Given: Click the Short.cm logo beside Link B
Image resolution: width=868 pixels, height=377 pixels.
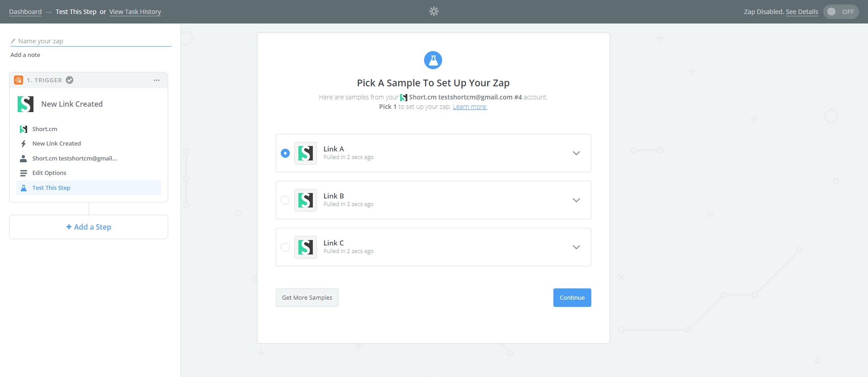Looking at the screenshot, I should click(306, 200).
